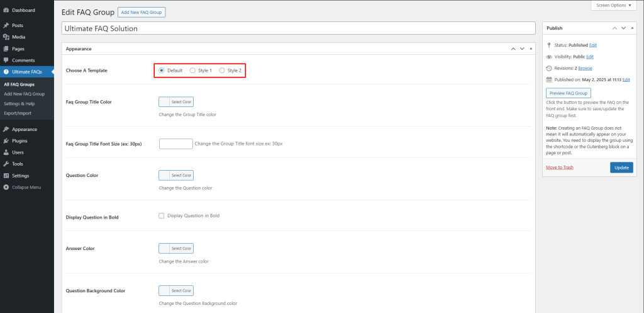
Task: Open the Export/Import submenu item
Action: (18, 113)
